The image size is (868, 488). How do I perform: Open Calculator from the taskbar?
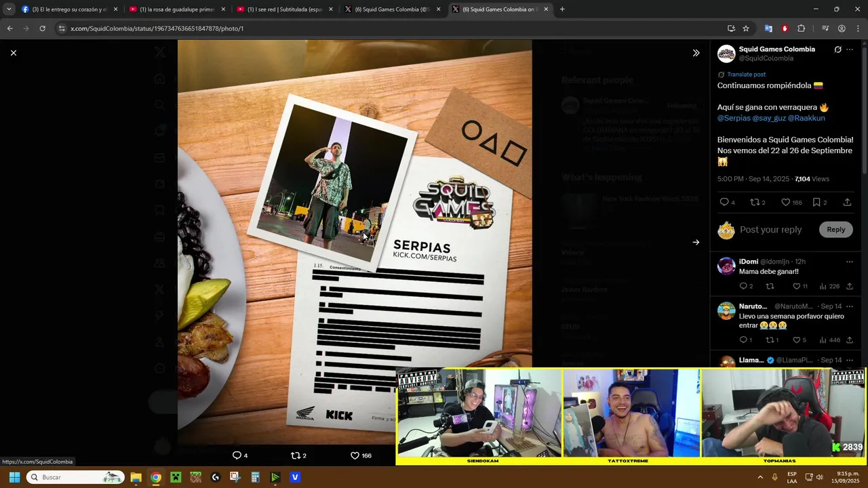255,477
